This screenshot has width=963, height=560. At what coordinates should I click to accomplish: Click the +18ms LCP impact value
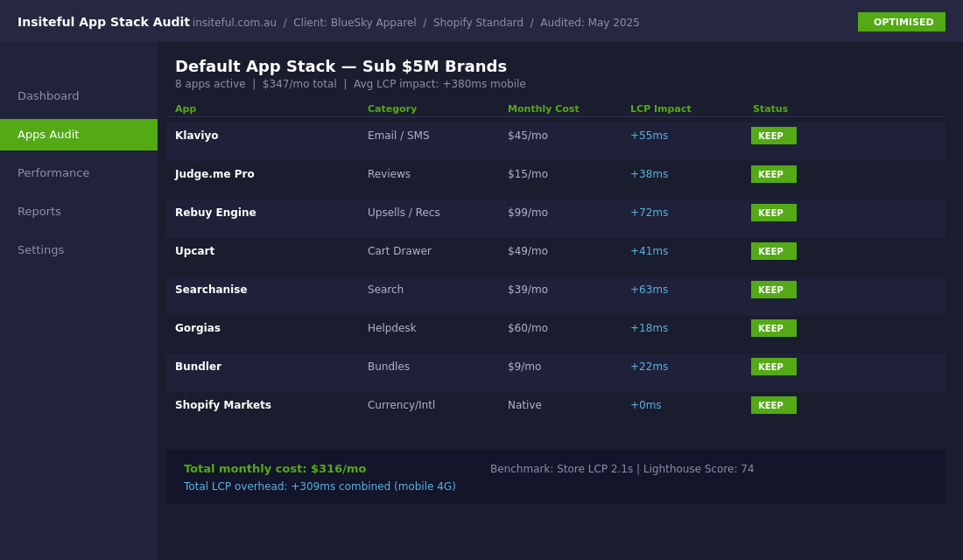(650, 328)
